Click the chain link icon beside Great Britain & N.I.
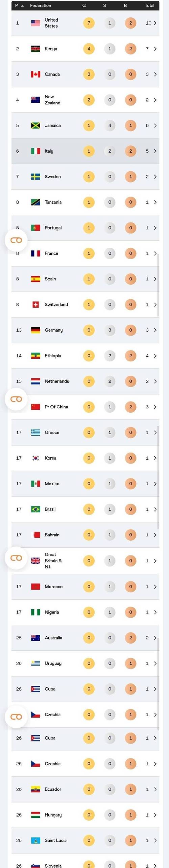 coord(16,558)
